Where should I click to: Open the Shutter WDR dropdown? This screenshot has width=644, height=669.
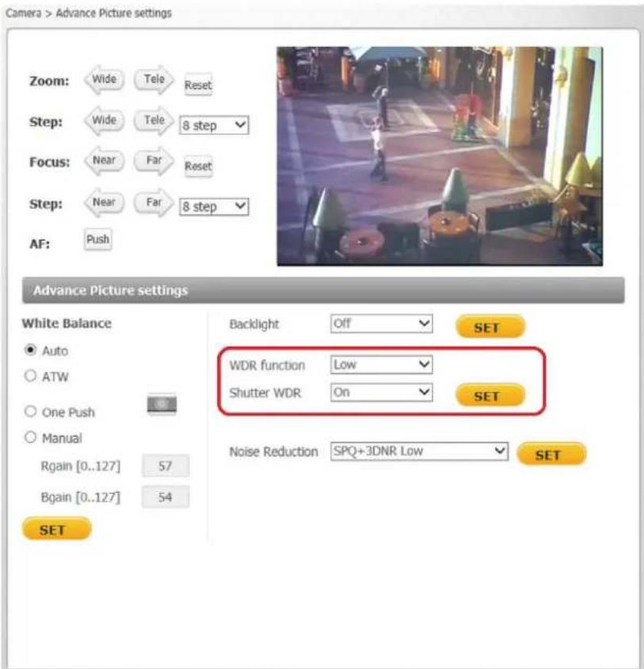point(381,392)
